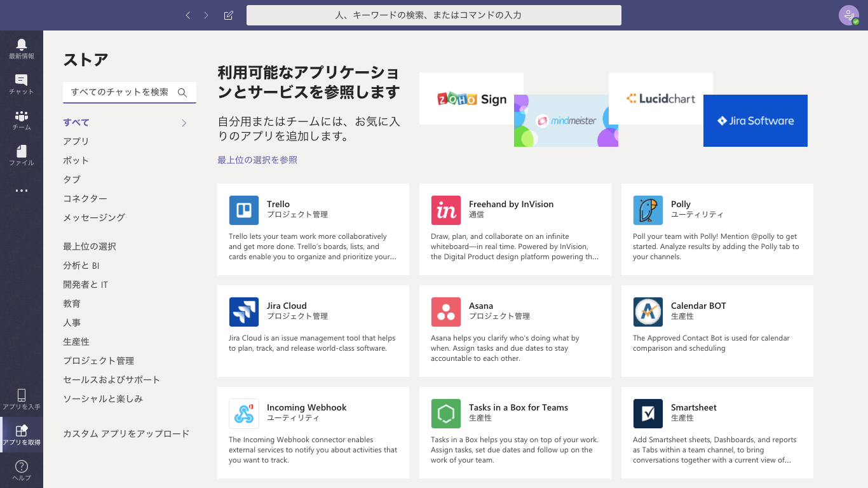
Task: Click the get mobile app phone icon
Action: click(x=22, y=396)
